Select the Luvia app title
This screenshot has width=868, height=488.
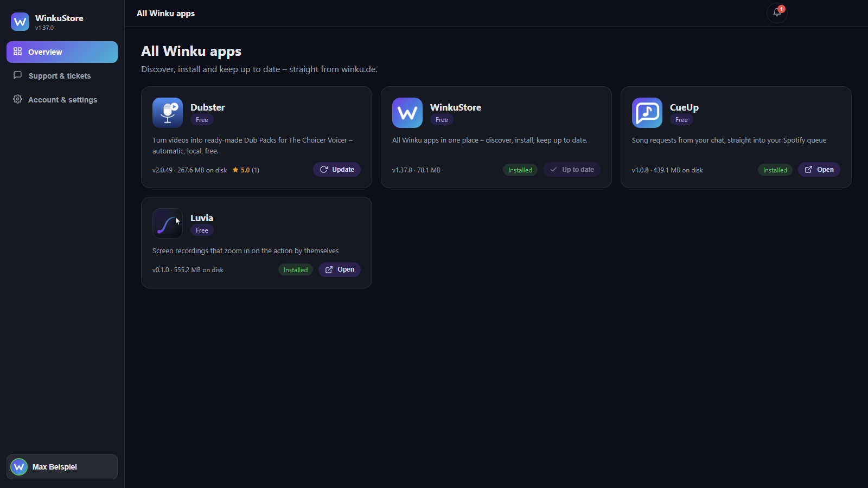click(x=202, y=218)
